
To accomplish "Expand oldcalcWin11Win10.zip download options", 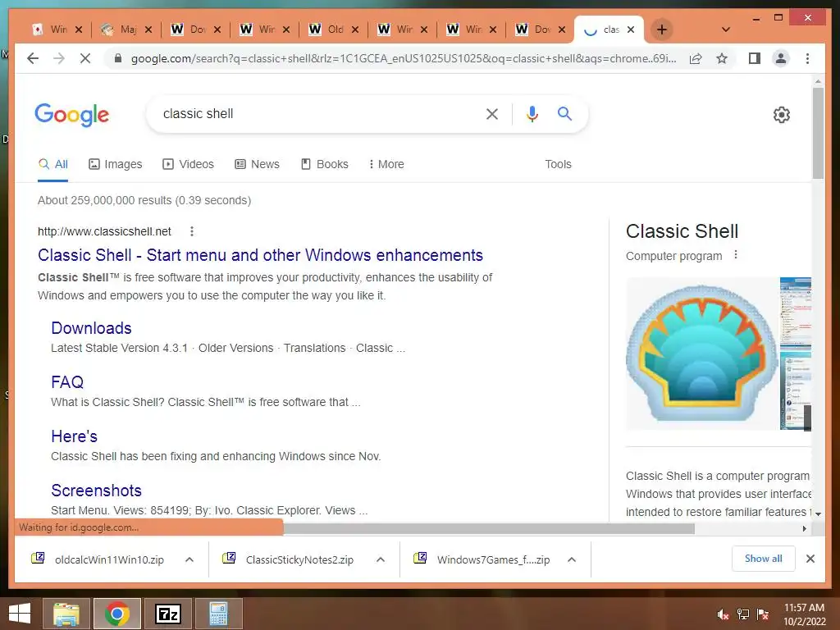I will click(x=189, y=559).
